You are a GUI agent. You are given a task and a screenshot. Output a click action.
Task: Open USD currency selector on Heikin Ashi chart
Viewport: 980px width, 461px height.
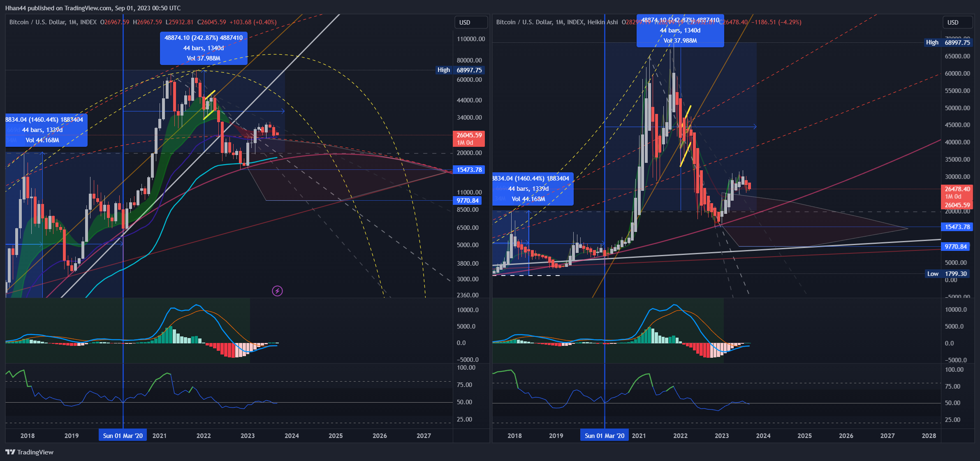pyautogui.click(x=958, y=22)
